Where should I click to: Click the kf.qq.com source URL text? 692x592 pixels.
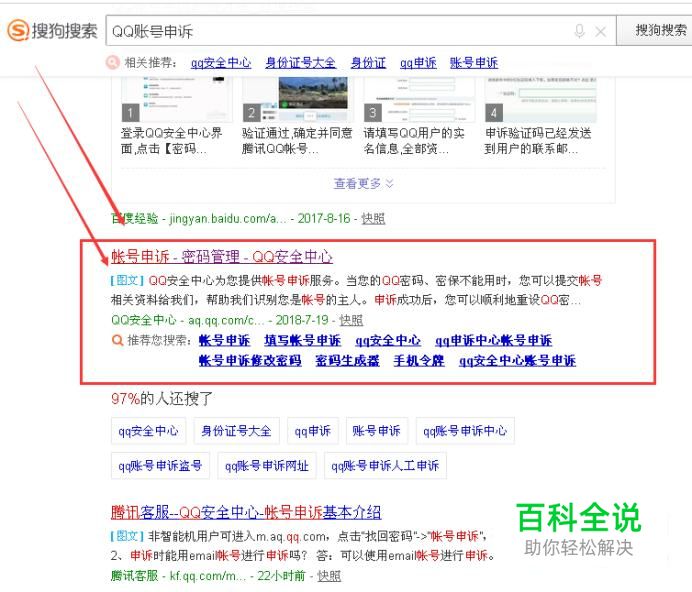(x=208, y=576)
